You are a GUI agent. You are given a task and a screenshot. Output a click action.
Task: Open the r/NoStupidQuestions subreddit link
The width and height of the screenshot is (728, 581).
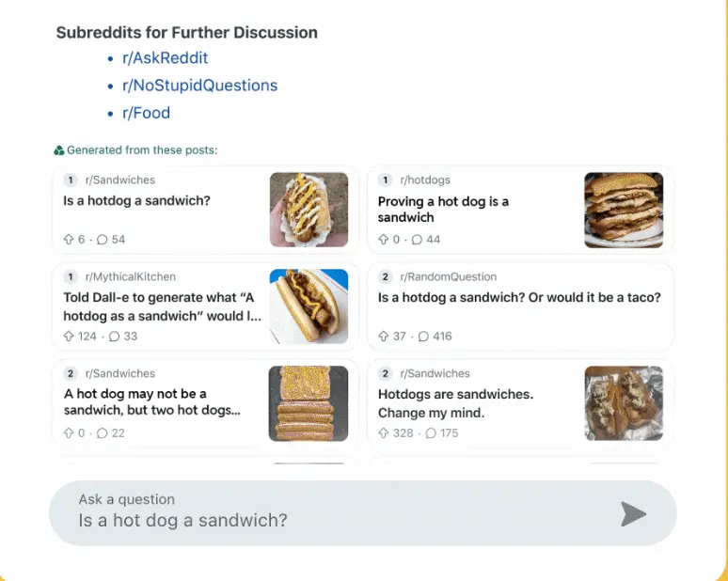(199, 86)
